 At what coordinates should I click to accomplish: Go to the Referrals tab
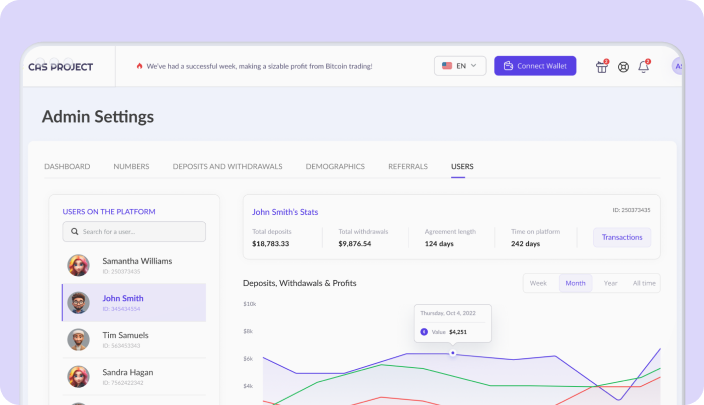(408, 166)
